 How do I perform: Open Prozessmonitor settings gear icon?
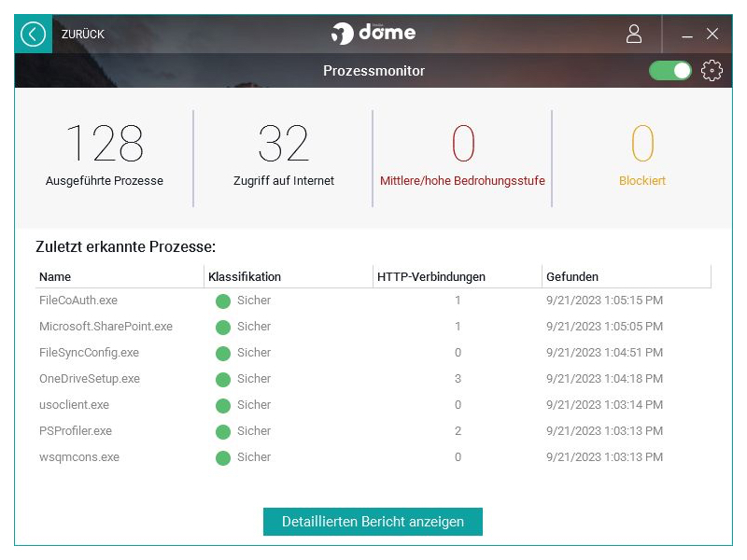[x=712, y=71]
